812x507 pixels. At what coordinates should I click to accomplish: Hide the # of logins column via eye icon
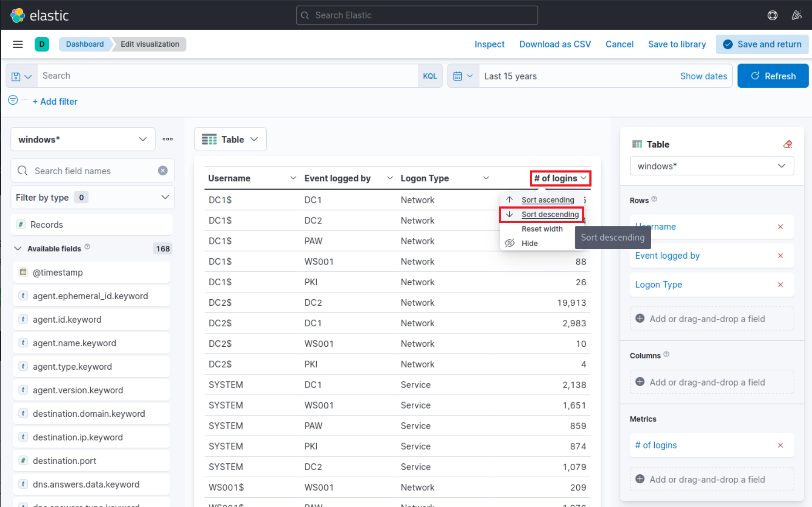(510, 243)
